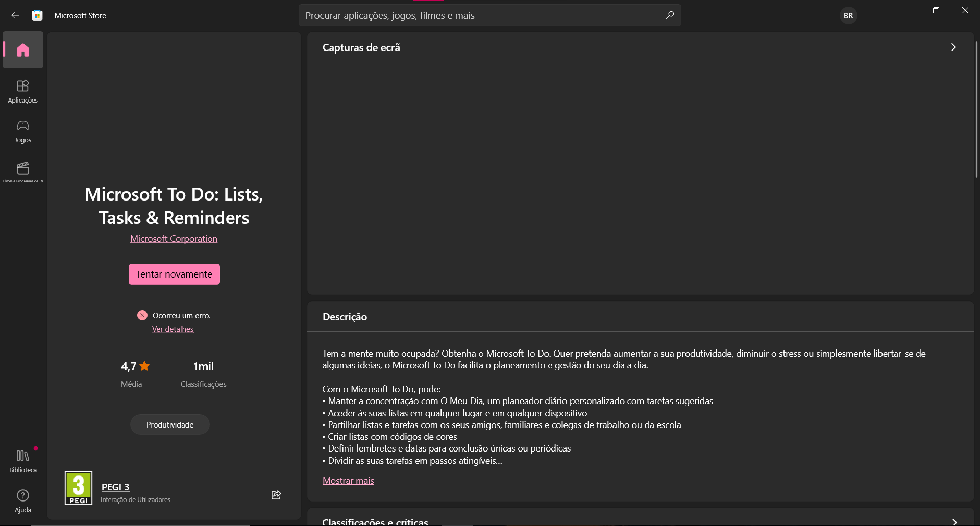
Task: Open the BR user profile avatar
Action: 848,16
